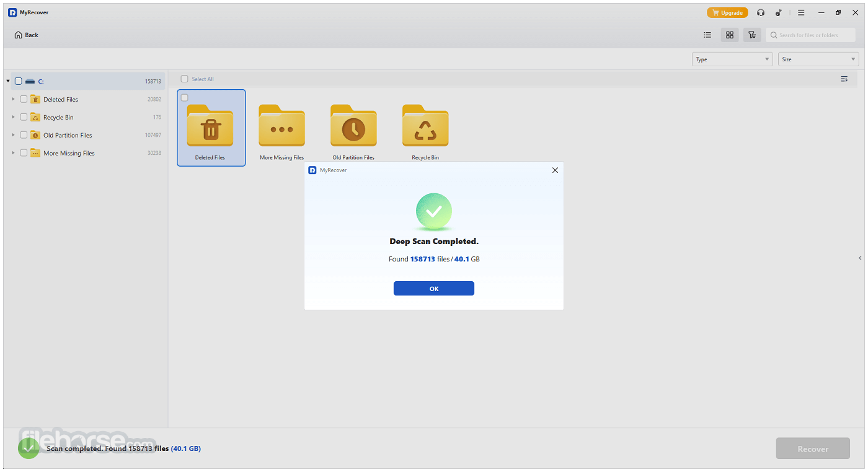Click the 20802 file count
Image resolution: width=868 pixels, height=472 pixels.
154,100
